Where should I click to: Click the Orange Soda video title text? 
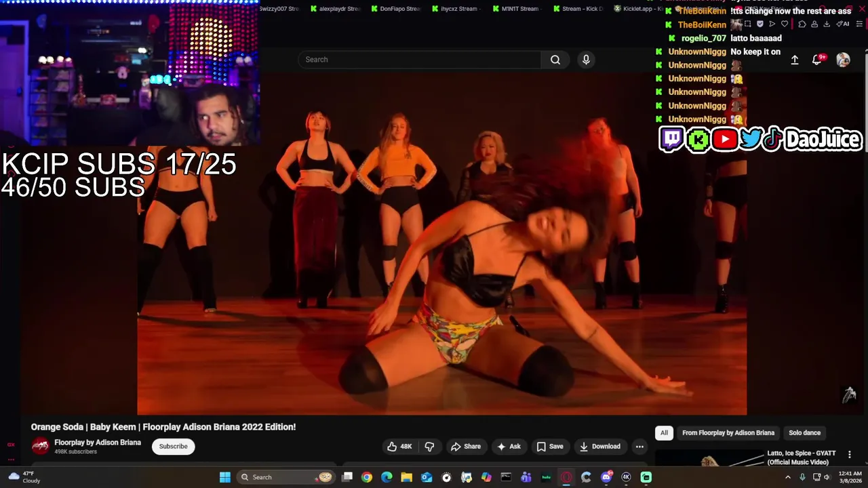pos(163,427)
